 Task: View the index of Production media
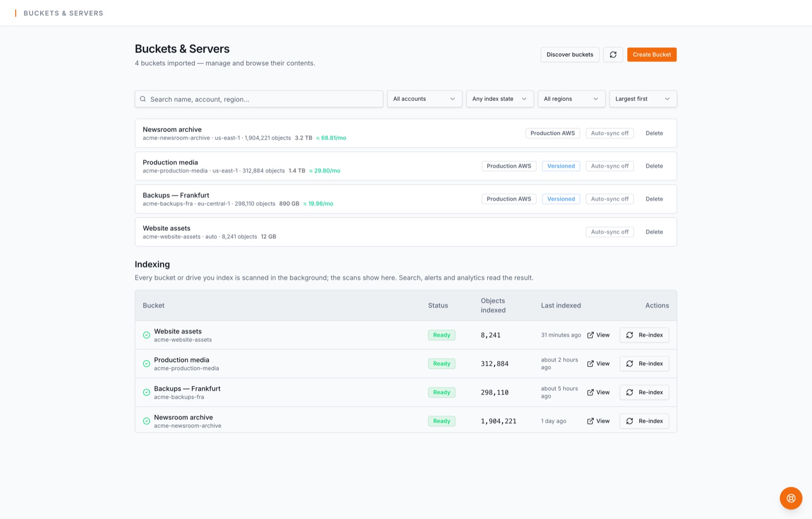click(598, 364)
